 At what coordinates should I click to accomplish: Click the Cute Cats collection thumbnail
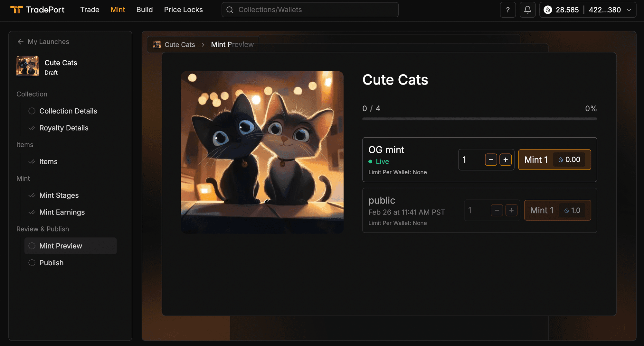tap(27, 67)
